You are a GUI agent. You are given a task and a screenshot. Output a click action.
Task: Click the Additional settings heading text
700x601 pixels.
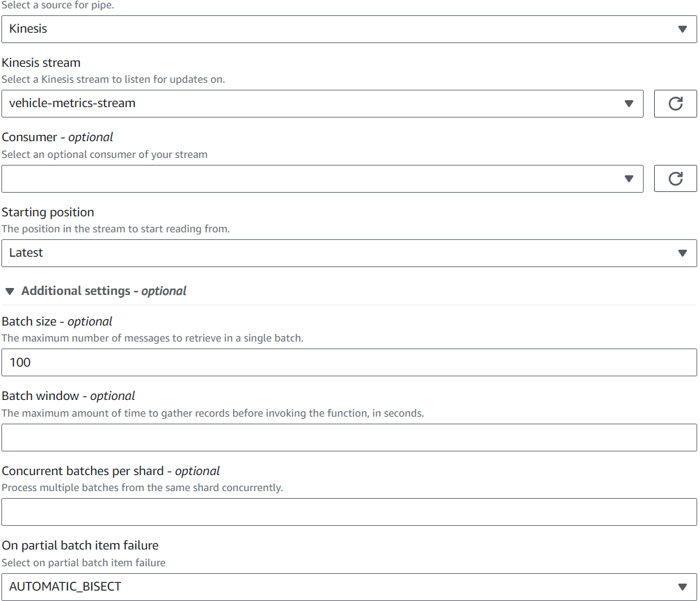point(104,291)
